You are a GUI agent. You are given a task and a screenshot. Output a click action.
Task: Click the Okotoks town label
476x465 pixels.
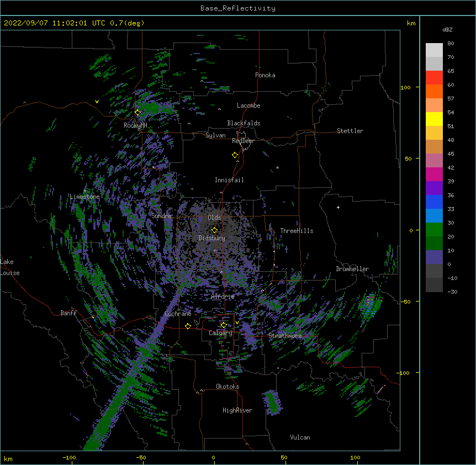pyautogui.click(x=228, y=387)
